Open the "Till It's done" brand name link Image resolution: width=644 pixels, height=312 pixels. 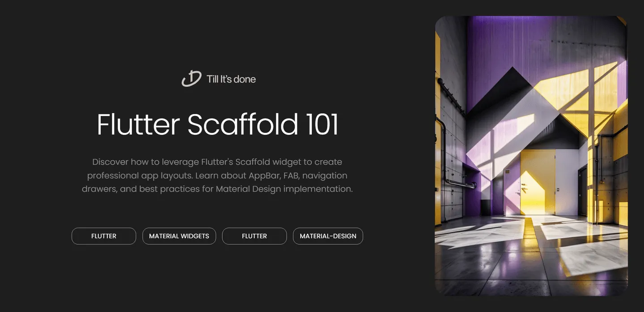pyautogui.click(x=231, y=79)
